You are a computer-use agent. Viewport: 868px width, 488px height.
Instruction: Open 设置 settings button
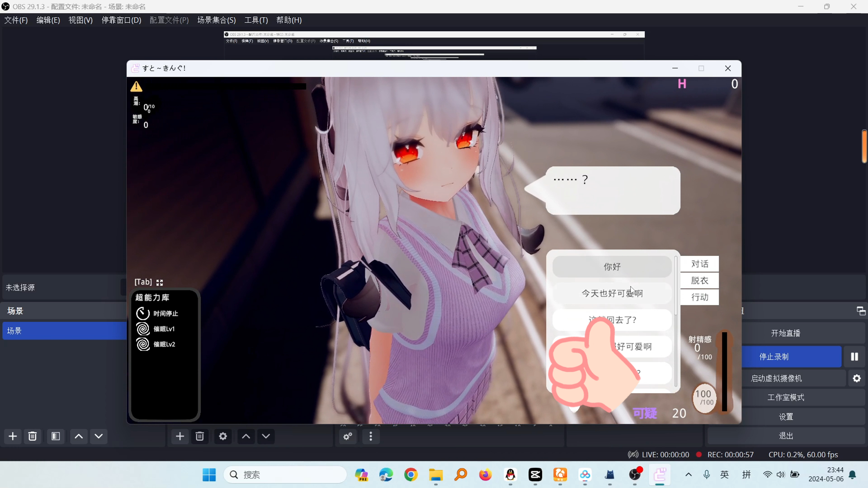803,417
